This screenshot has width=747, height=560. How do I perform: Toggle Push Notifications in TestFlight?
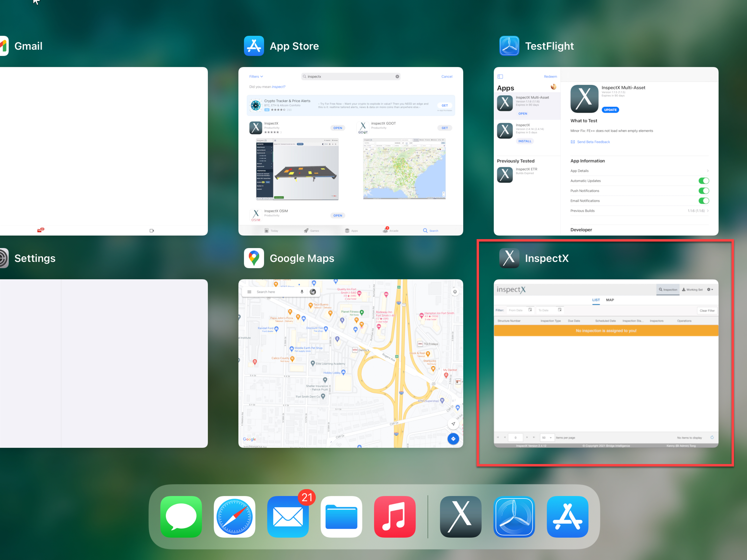703,191
